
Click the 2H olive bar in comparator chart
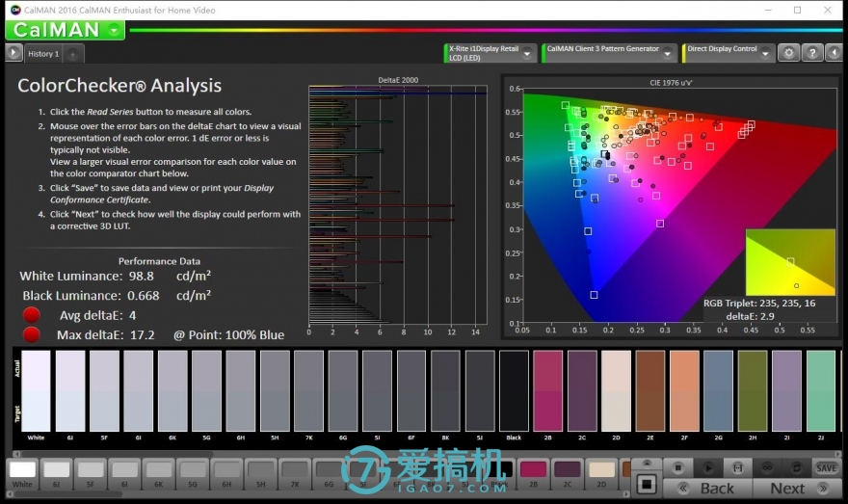click(753, 391)
